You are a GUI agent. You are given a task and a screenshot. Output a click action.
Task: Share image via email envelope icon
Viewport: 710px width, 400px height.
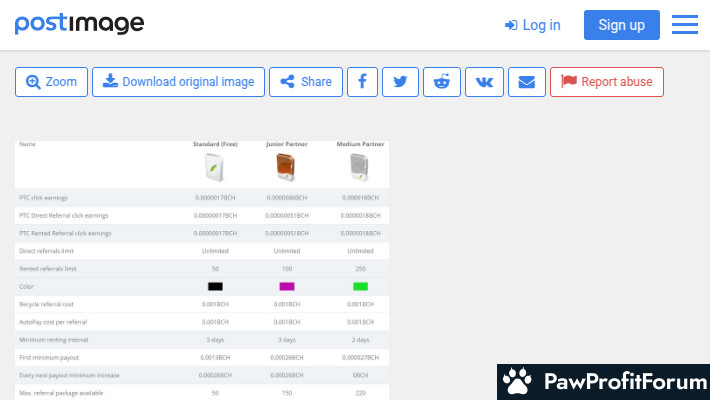pos(526,82)
